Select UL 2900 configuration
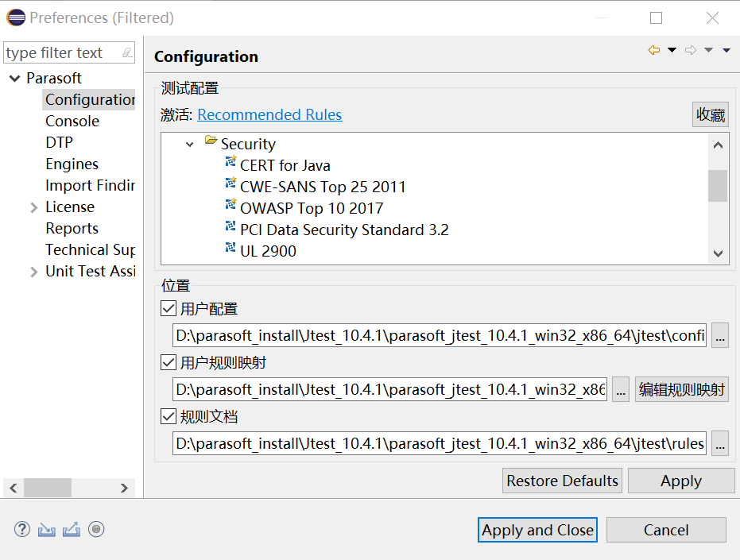 pyautogui.click(x=268, y=251)
